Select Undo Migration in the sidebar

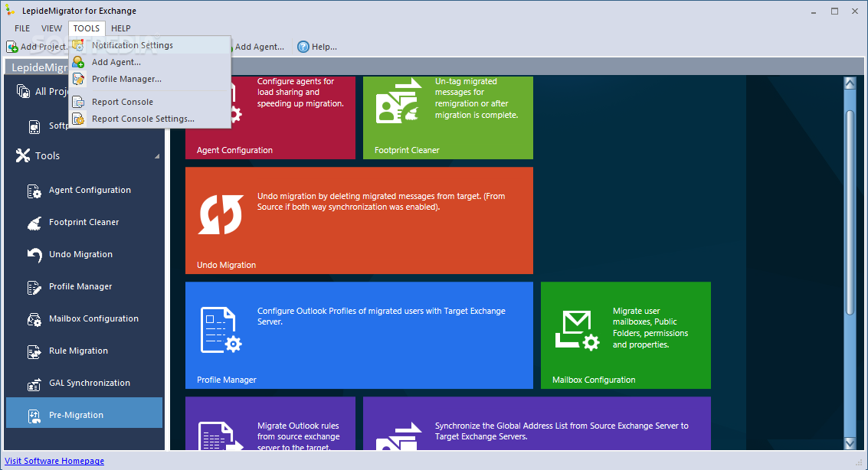pos(84,254)
